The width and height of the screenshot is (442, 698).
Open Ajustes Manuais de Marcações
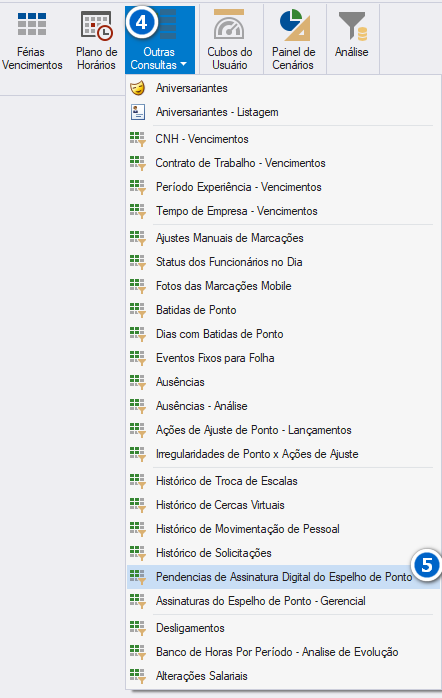(283, 238)
